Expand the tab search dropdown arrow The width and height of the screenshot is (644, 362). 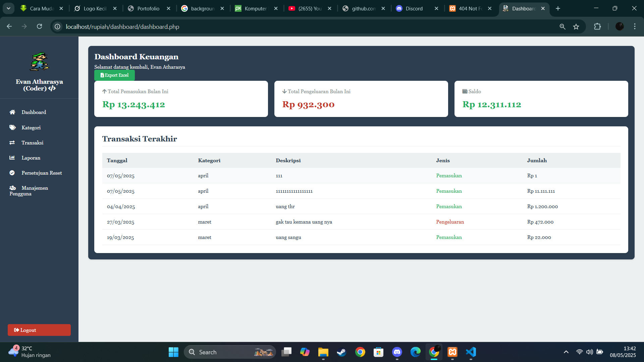coord(8,8)
